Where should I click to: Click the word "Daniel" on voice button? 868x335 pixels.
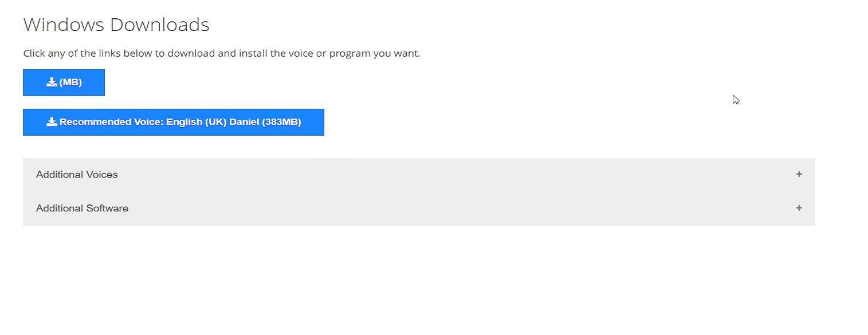(x=244, y=122)
